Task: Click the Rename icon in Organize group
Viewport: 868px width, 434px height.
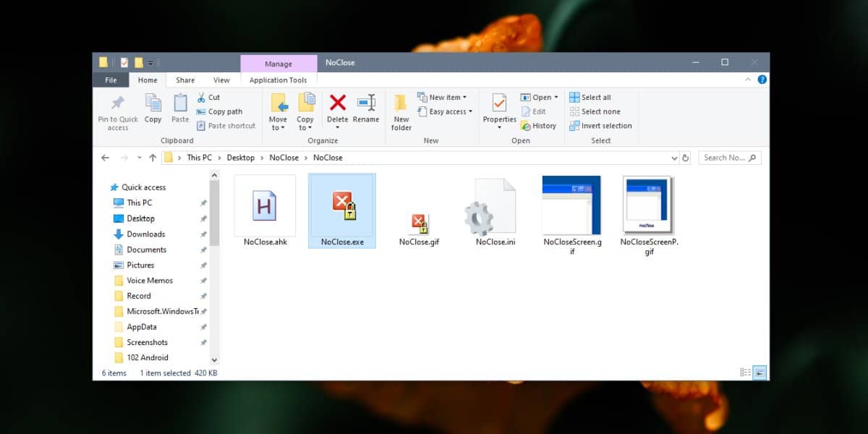Action: (366, 103)
